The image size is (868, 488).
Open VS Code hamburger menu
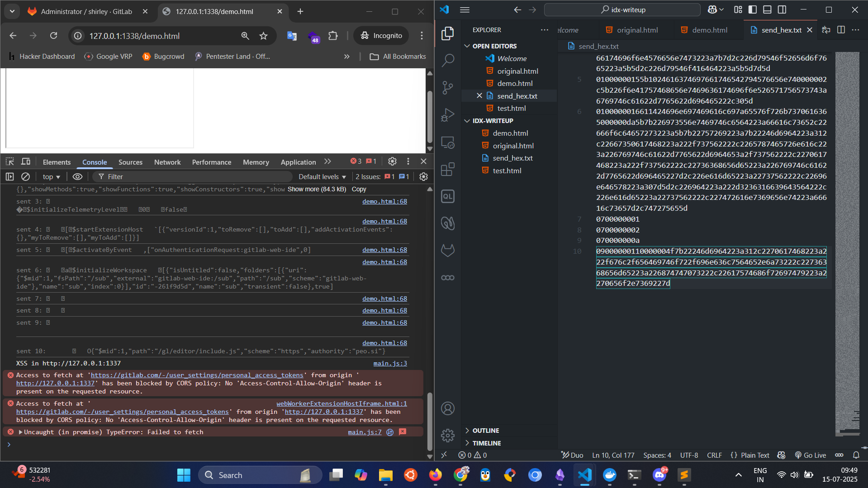[465, 9]
